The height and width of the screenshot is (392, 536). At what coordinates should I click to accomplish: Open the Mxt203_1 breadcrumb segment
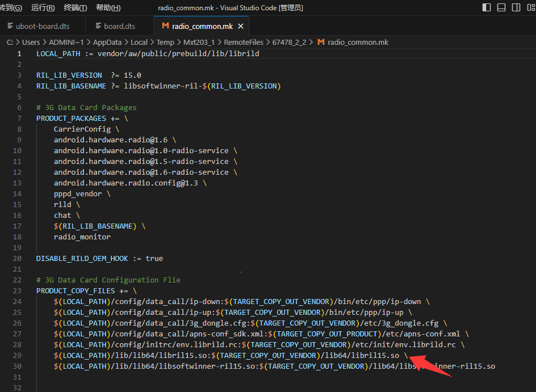198,42
